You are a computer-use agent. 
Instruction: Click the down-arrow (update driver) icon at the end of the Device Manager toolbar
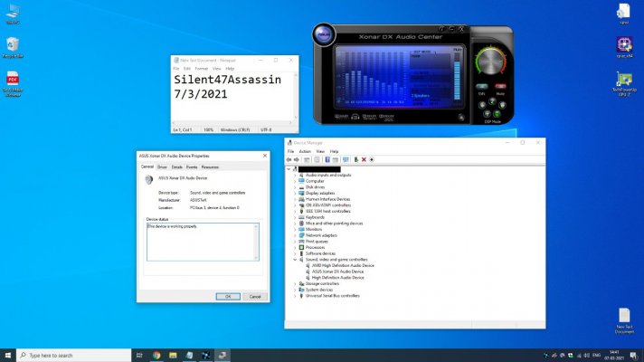tap(372, 159)
